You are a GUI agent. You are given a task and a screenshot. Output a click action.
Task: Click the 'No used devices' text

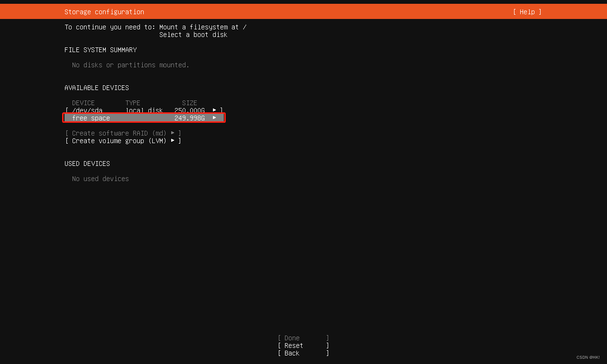(101, 179)
